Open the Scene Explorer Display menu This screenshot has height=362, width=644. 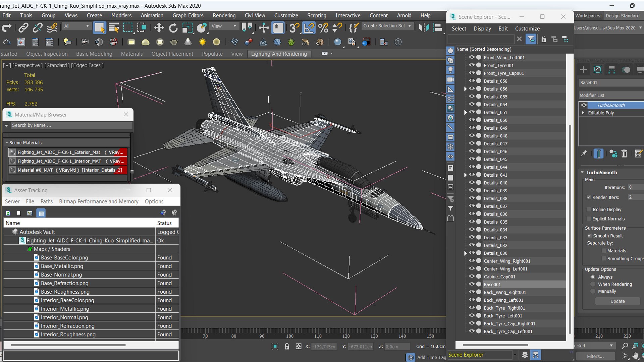click(482, 29)
